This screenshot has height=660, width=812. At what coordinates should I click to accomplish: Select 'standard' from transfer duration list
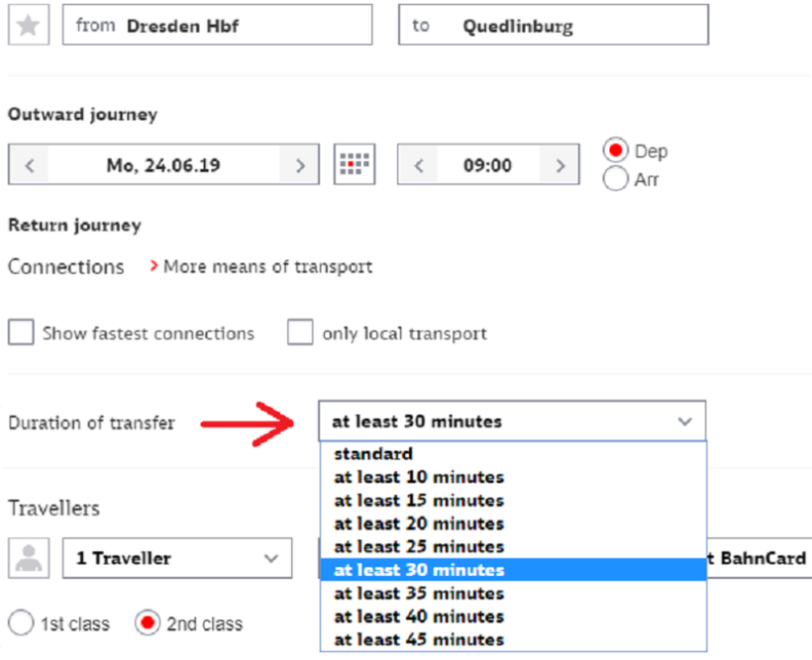[372, 454]
